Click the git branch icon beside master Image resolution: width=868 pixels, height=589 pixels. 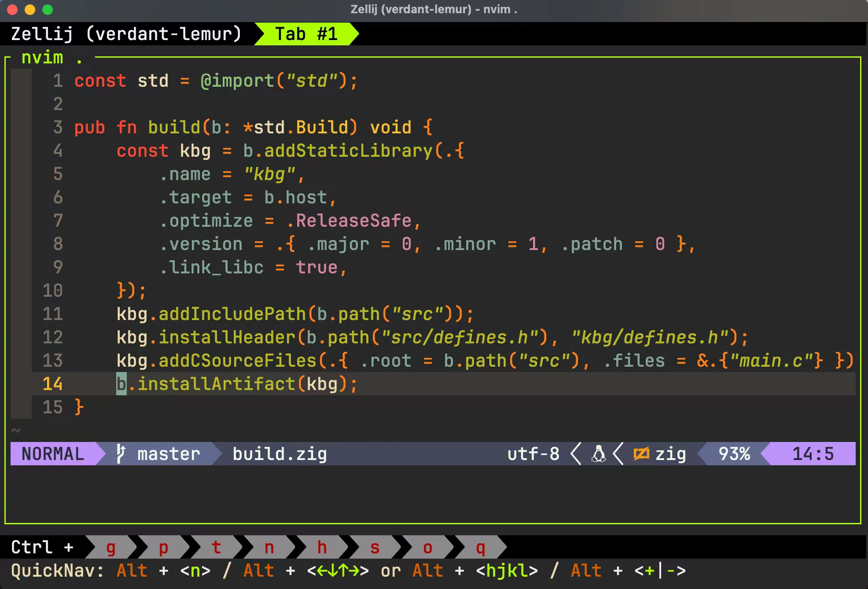click(x=121, y=454)
